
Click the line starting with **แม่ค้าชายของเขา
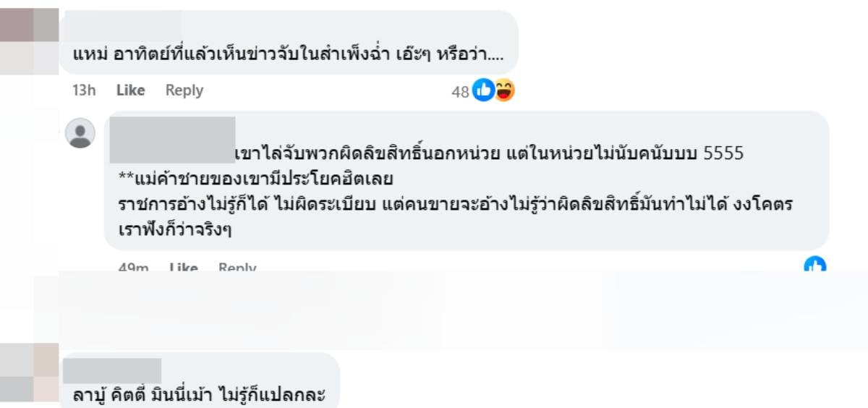click(x=255, y=179)
